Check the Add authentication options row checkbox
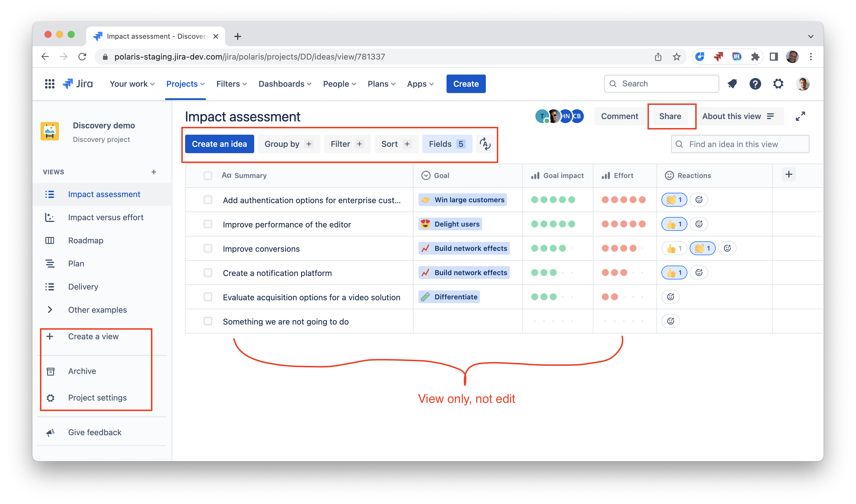 click(x=208, y=200)
